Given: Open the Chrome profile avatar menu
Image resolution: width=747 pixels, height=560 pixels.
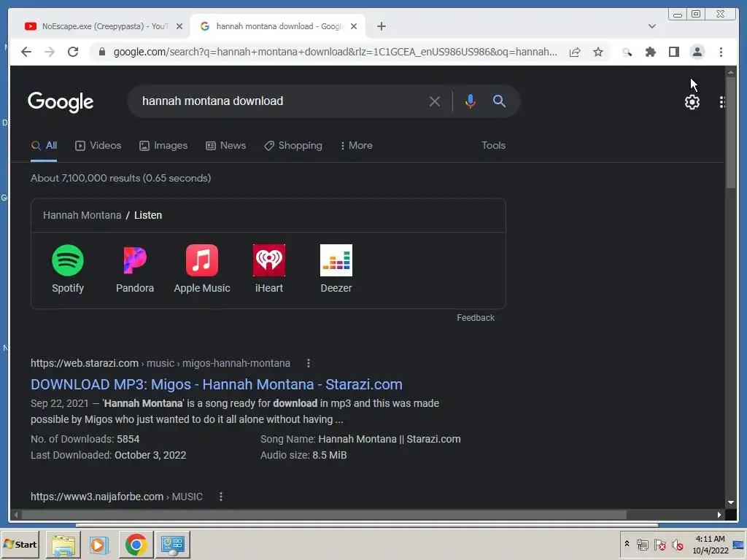Looking at the screenshot, I should (x=697, y=52).
